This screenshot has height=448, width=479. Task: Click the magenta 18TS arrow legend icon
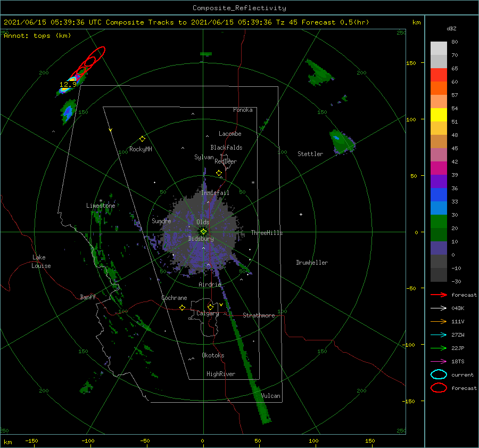[439, 362]
